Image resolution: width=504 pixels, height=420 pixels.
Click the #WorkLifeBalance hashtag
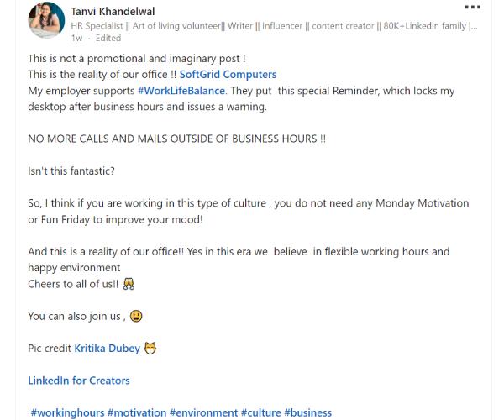point(181,90)
